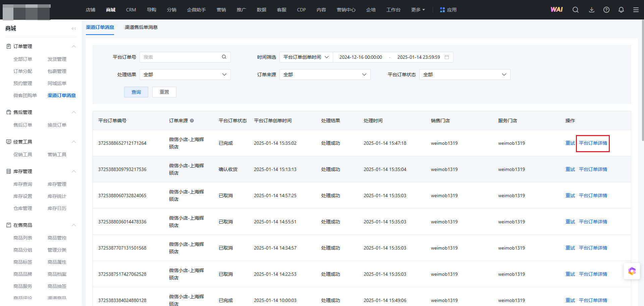The height and width of the screenshot is (306, 644).
Task: Click 重试 for order 3725387707131501568
Action: tap(570, 248)
